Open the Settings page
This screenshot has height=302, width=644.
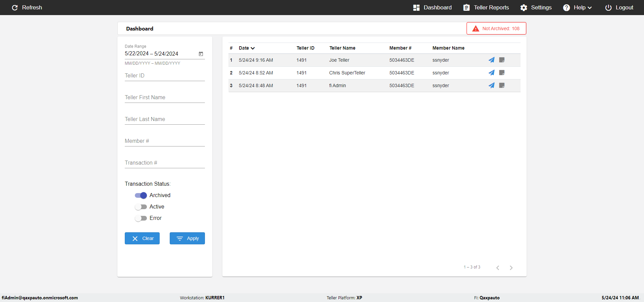pos(536,7)
